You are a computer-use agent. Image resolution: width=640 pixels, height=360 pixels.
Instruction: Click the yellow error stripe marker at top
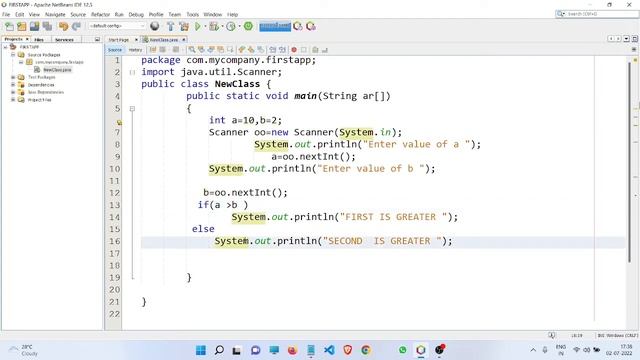(636, 60)
